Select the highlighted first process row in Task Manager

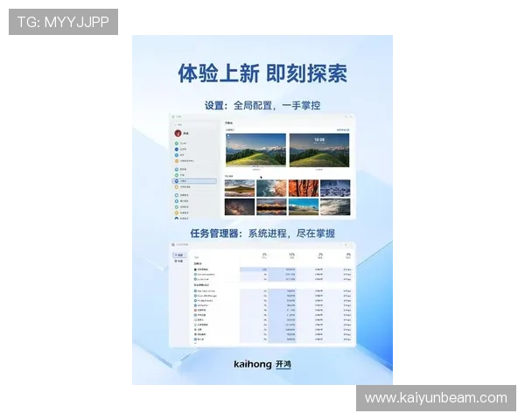pyautogui.click(x=273, y=269)
